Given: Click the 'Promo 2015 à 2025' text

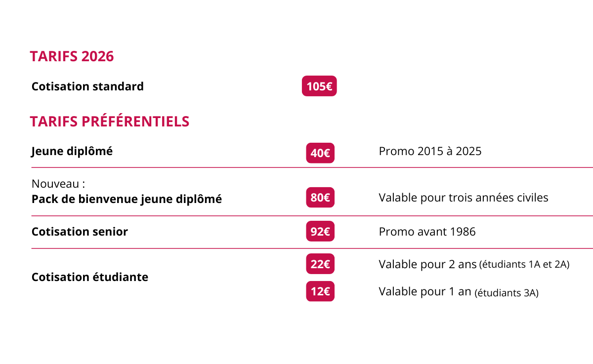Looking at the screenshot, I should click(430, 151).
